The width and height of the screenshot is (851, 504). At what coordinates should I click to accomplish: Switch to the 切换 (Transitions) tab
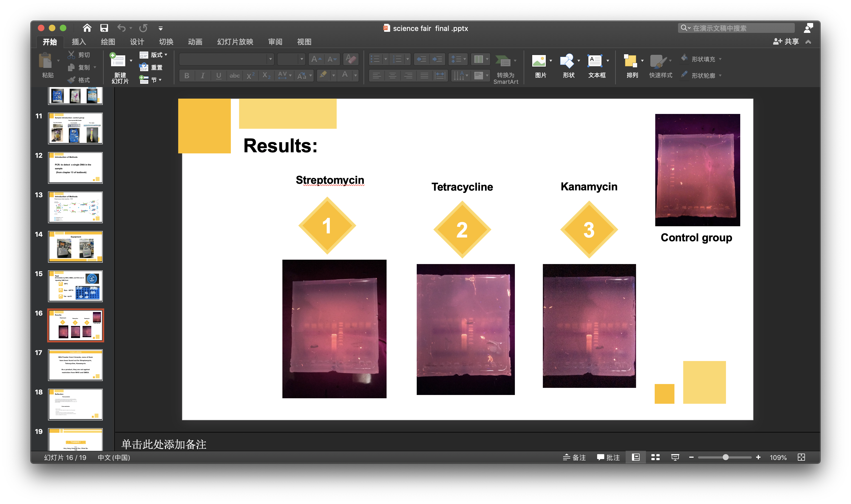point(166,42)
